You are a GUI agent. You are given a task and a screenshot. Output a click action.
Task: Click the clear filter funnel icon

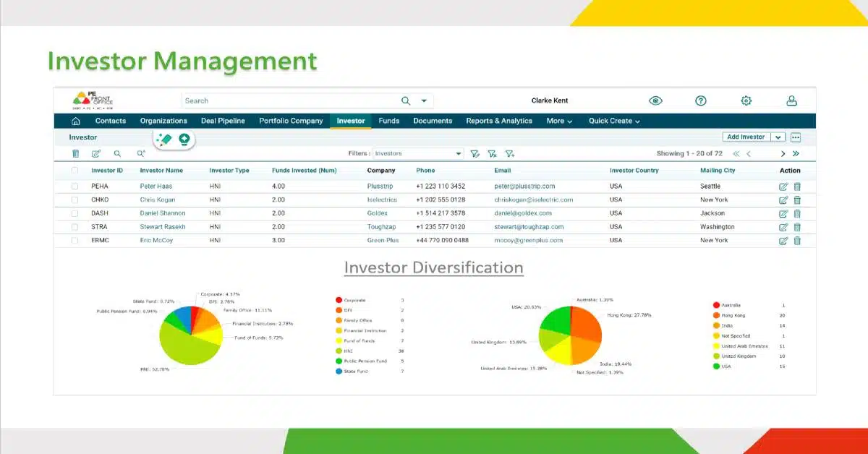pos(493,153)
